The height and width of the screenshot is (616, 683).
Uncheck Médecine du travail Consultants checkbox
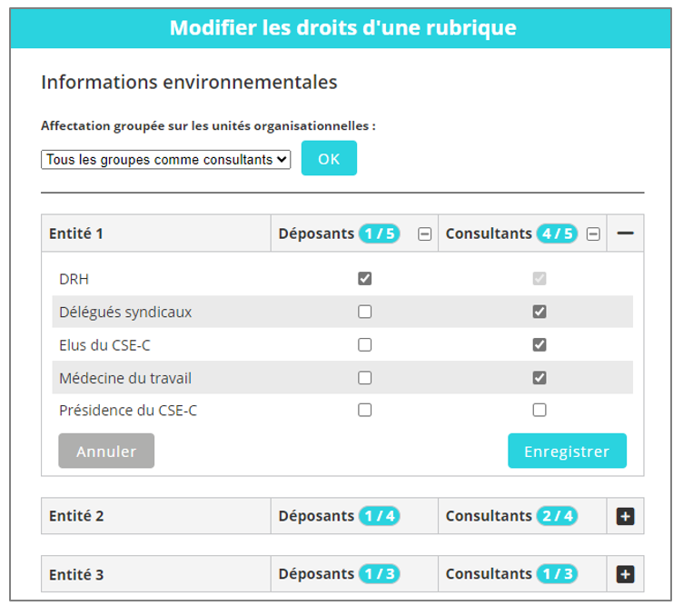click(539, 377)
